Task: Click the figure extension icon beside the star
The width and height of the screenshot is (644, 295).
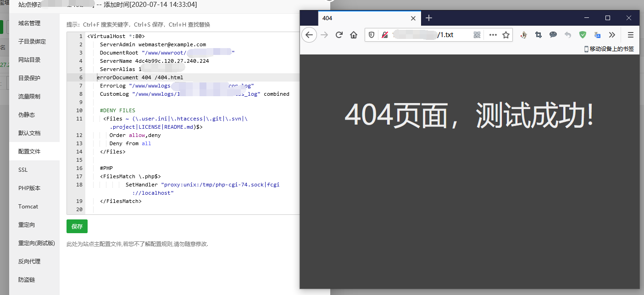Action: tap(524, 35)
